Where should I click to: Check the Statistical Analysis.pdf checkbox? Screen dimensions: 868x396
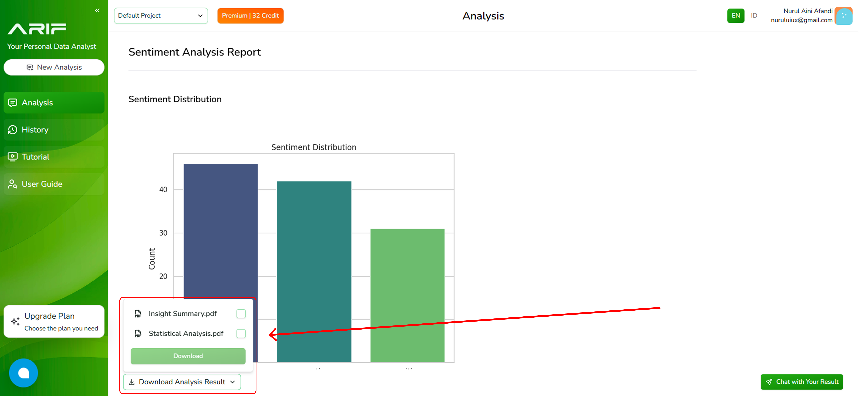click(x=241, y=334)
